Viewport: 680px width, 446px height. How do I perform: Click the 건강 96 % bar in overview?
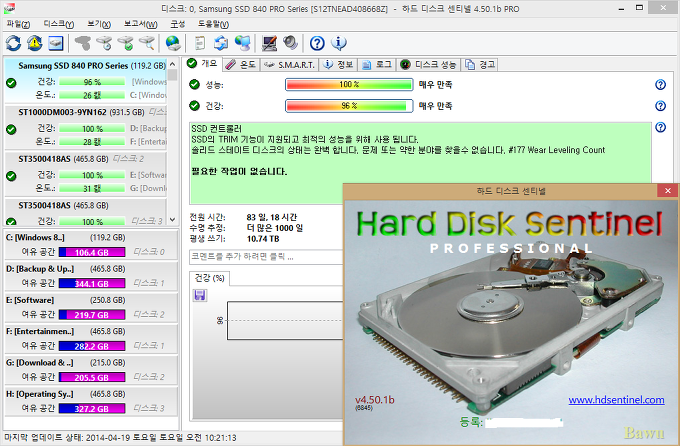(349, 105)
